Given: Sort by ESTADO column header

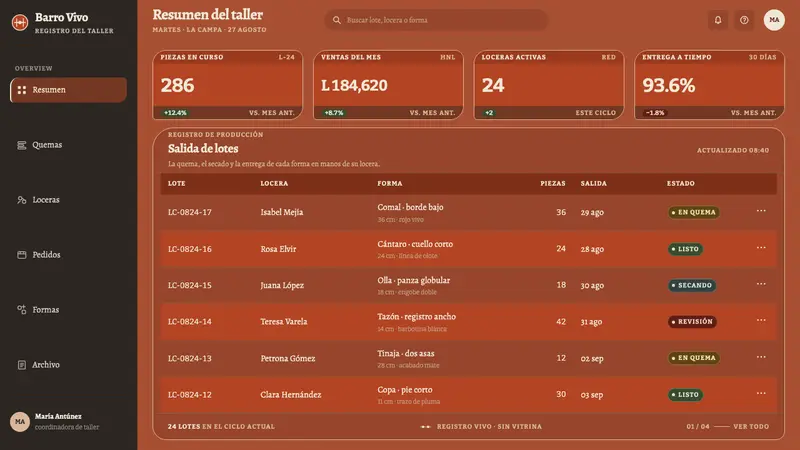Looking at the screenshot, I should [x=681, y=183].
